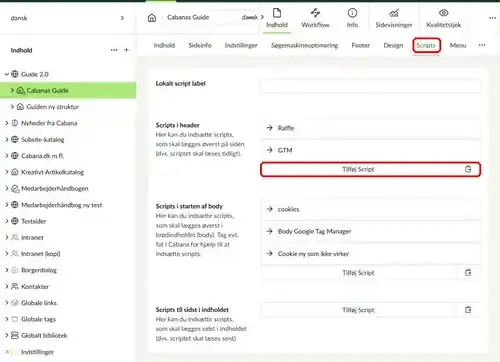500x362 pixels.
Task: Expand Subsite-katalog node
Action: click(x=7, y=139)
